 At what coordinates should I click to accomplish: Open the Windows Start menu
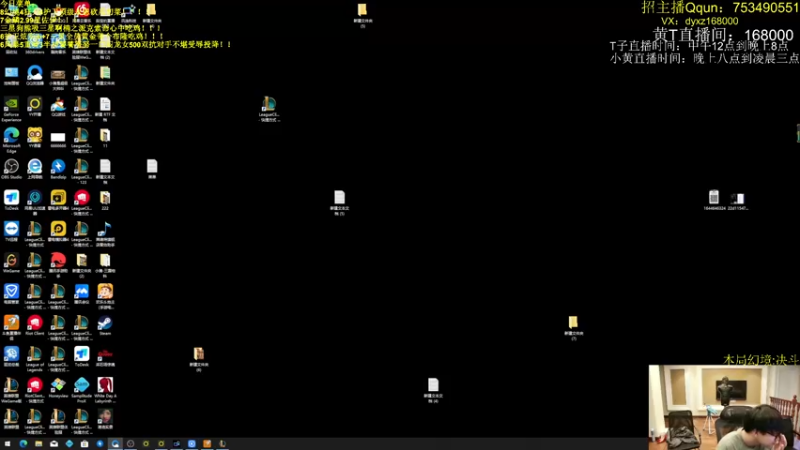pos(7,444)
